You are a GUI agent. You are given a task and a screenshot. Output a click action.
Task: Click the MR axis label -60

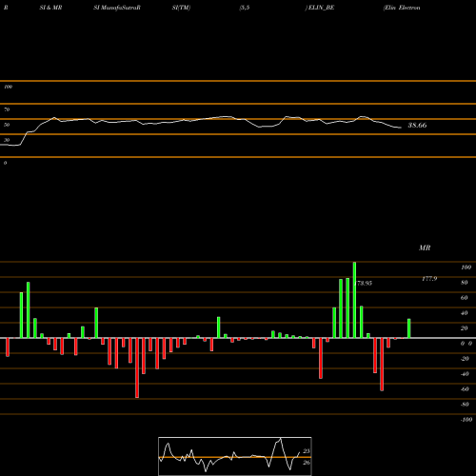coord(465,389)
